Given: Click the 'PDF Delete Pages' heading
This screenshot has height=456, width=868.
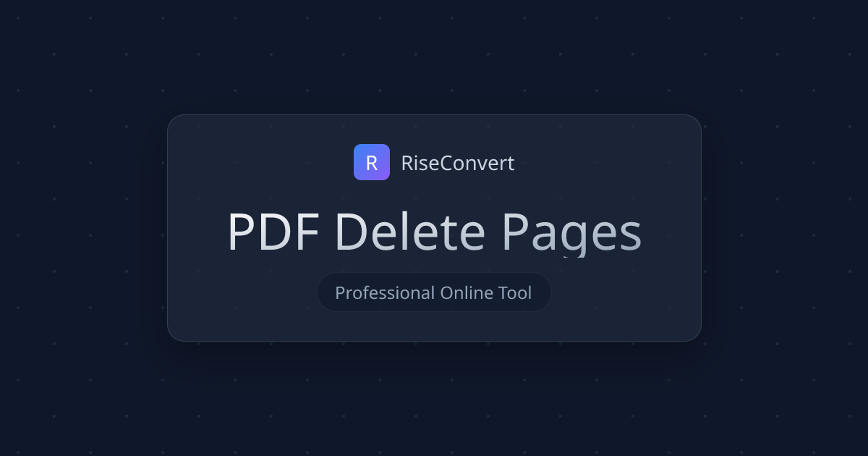Looking at the screenshot, I should [x=434, y=233].
